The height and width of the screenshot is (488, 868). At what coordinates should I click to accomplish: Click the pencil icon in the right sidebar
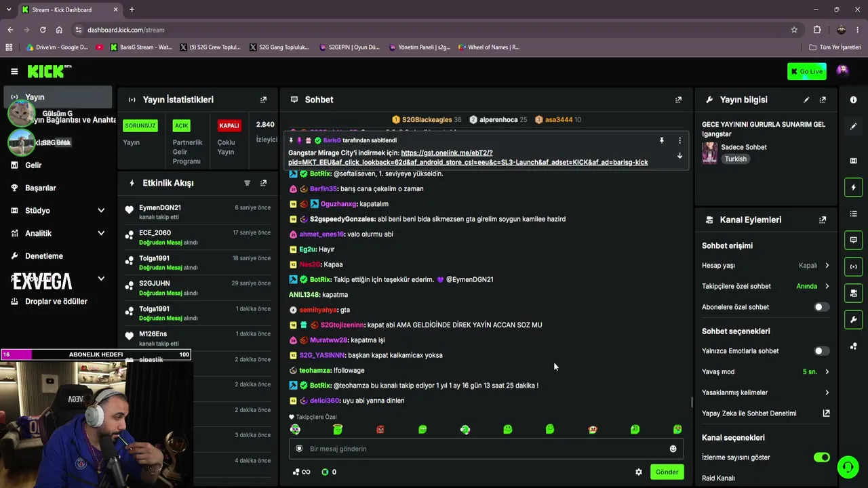point(853,126)
